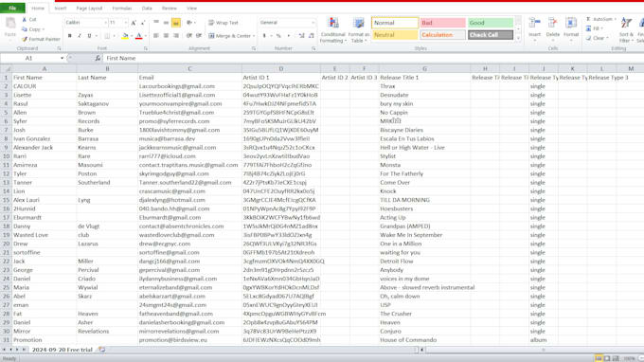Switch to the Page Layout ribbon tab

(89, 9)
